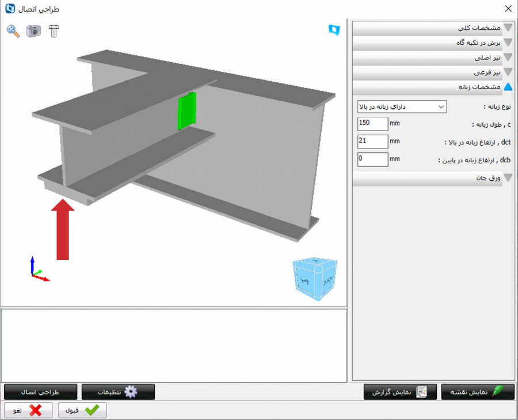
Task: Expand the تیر اصلی section
Action: point(432,58)
